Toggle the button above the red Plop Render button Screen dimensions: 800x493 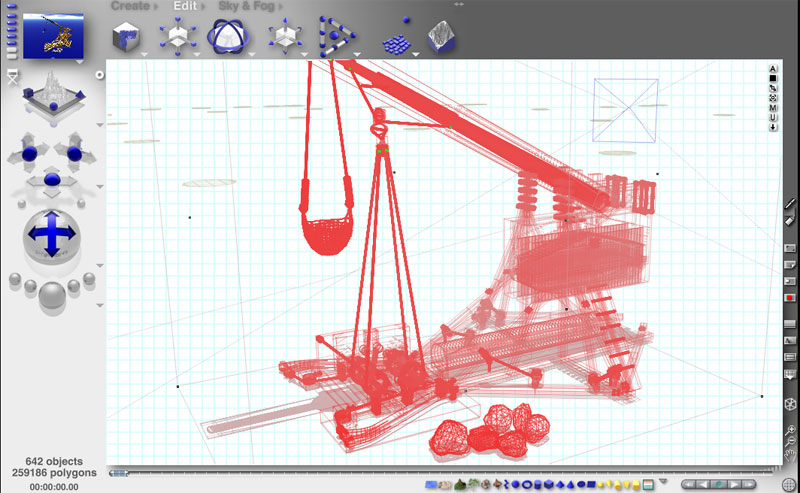pyautogui.click(x=790, y=281)
